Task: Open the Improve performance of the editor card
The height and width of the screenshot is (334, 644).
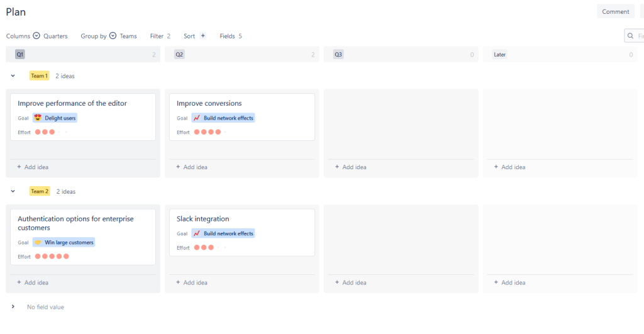Action: 72,103
